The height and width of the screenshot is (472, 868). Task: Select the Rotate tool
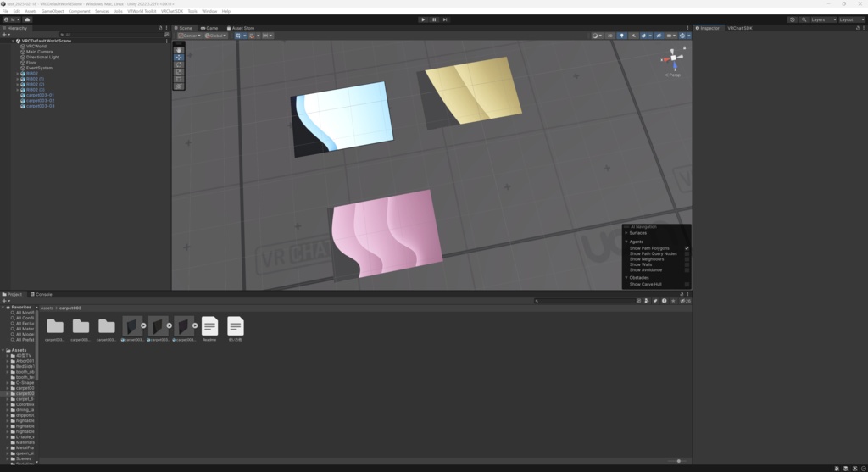(x=178, y=64)
